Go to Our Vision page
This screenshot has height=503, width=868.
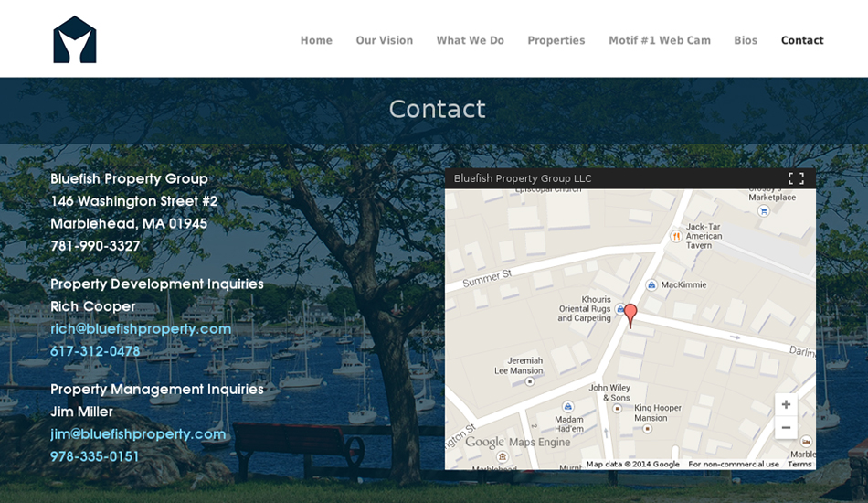coord(384,40)
